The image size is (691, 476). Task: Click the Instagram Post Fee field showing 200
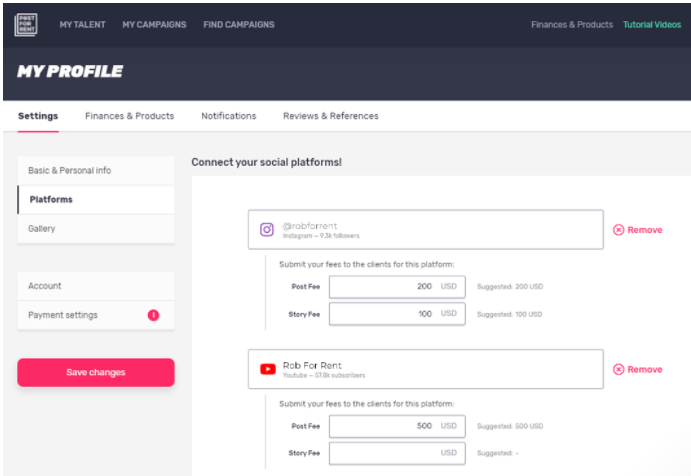397,287
